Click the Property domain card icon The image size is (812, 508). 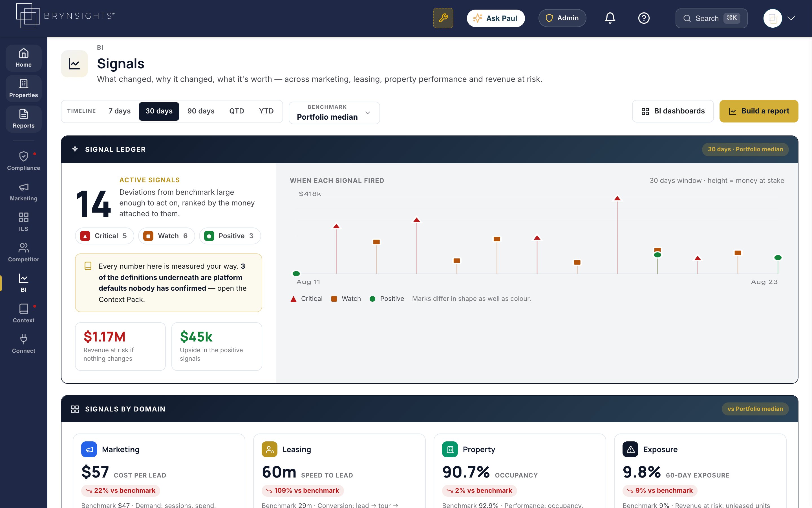click(450, 449)
